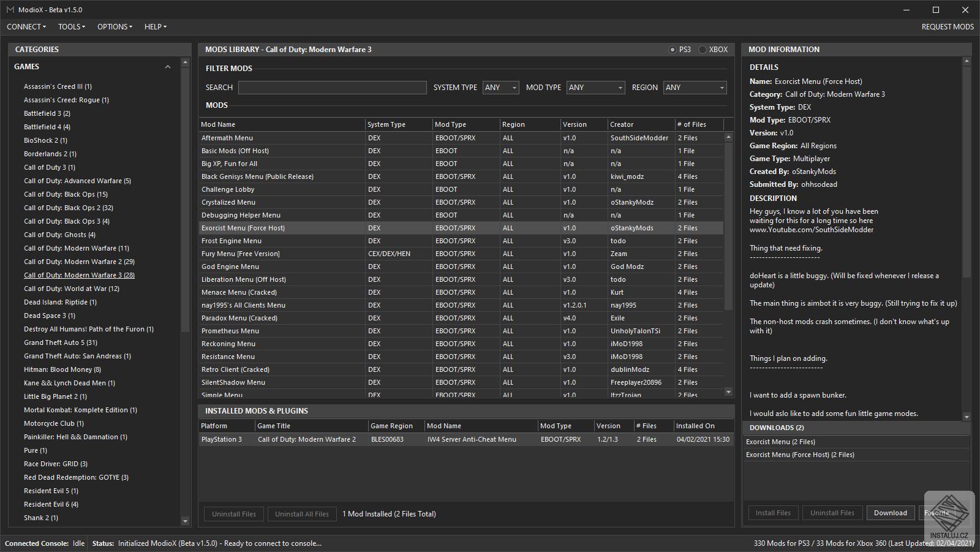
Task: Open the TOOLS menu
Action: tap(71, 27)
